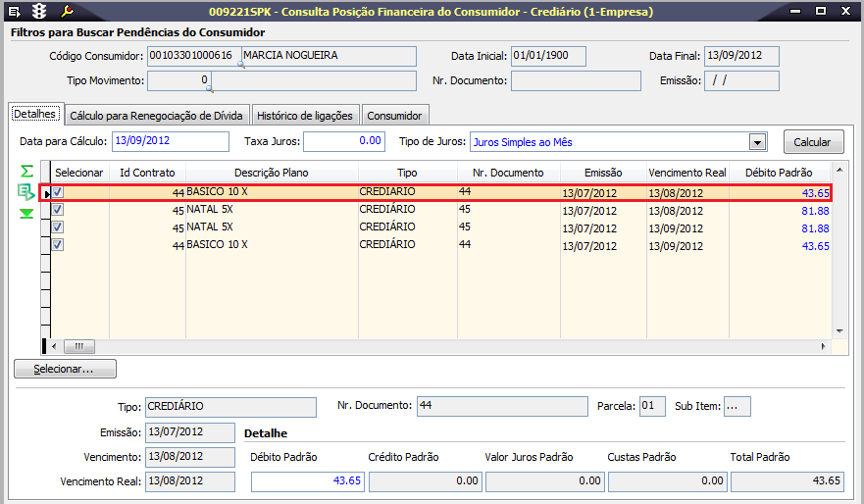
Task: Click the Custas Padrão field
Action: [x=668, y=481]
